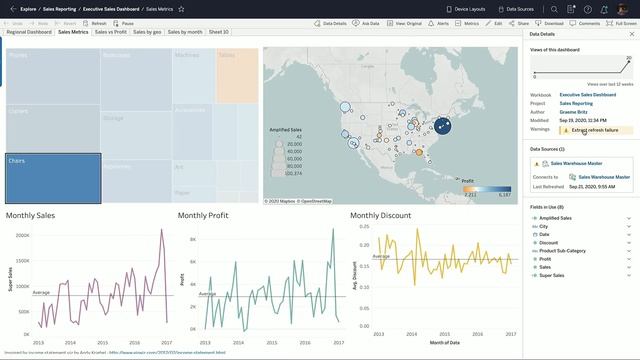This screenshot has width=640, height=360.
Task: Expand the Amplified Sales field
Action: (x=629, y=218)
